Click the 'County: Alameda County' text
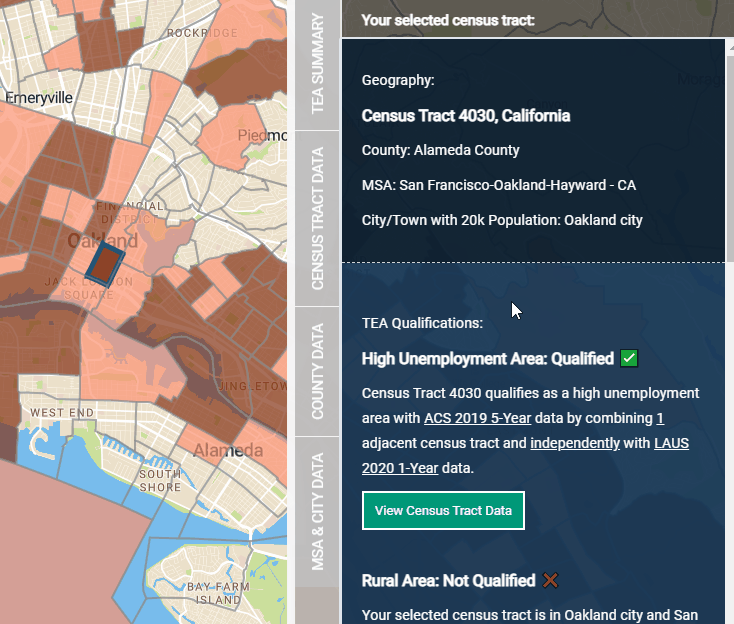This screenshot has height=624, width=734. pos(440,150)
